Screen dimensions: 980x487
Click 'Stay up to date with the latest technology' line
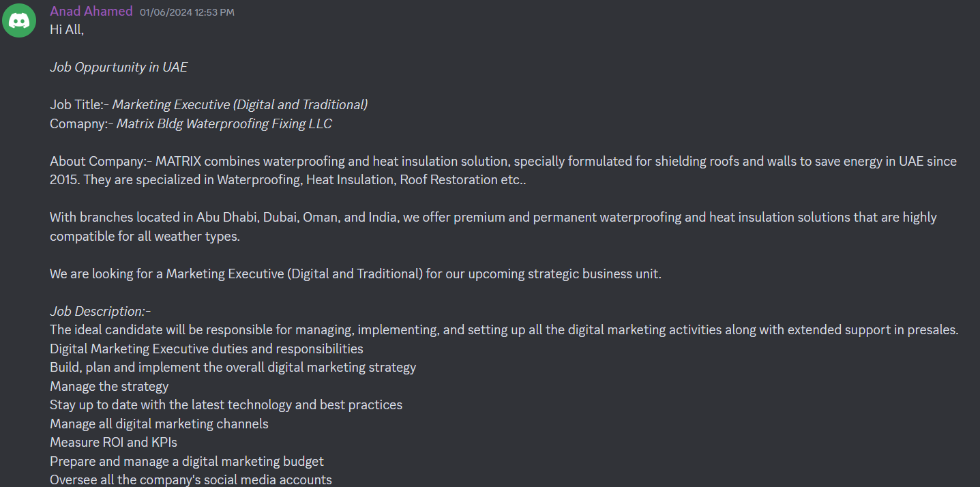coord(226,405)
